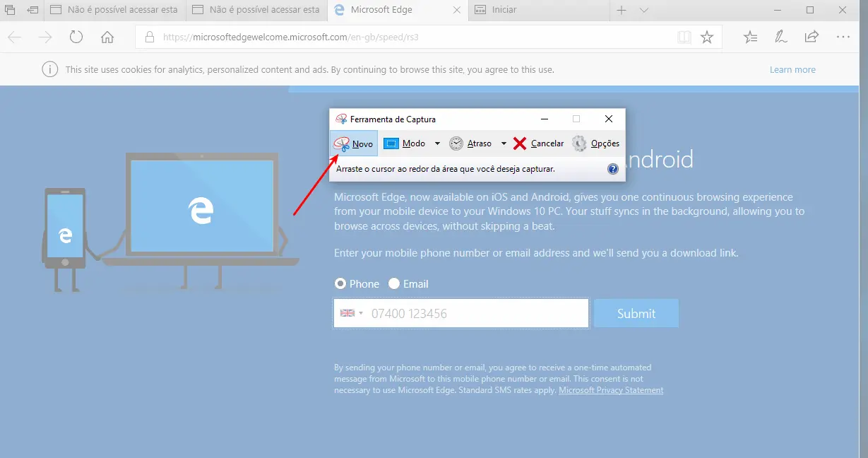
Task: Click the Share page icon
Action: pos(812,37)
